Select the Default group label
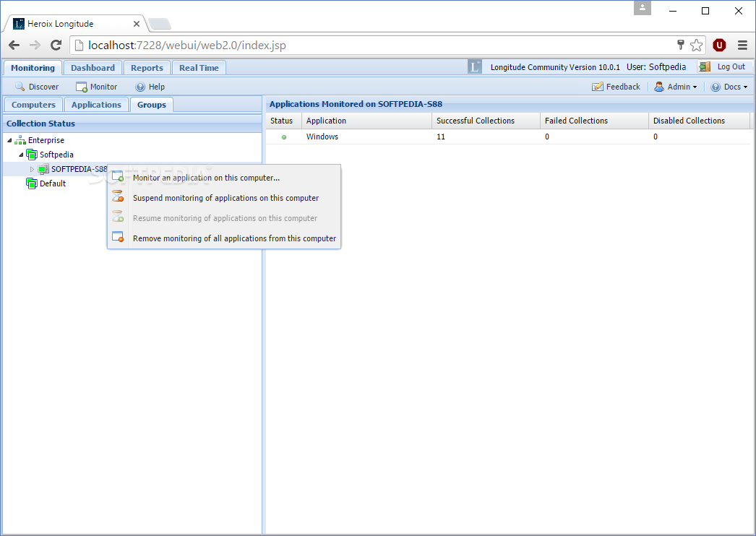The height and width of the screenshot is (536, 756). pyautogui.click(x=53, y=183)
